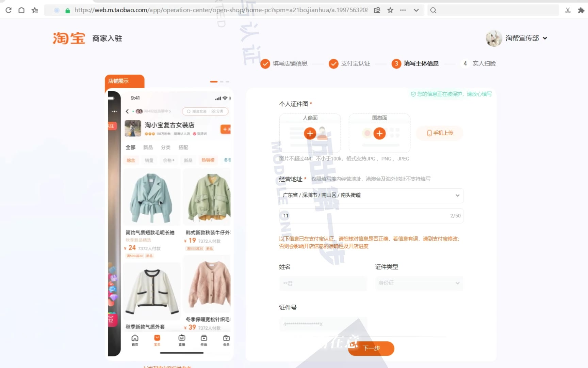Upload the 国徽面 ID photo
Screen dimensions: 588x368
379,133
